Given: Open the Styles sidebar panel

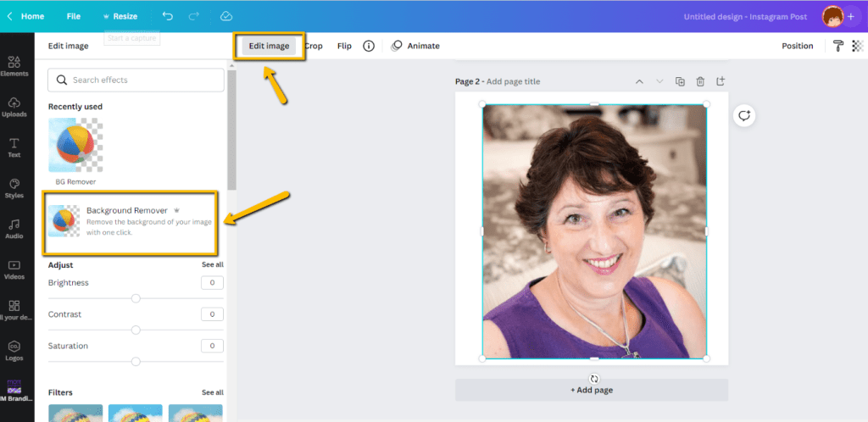Looking at the screenshot, I should pyautogui.click(x=14, y=188).
